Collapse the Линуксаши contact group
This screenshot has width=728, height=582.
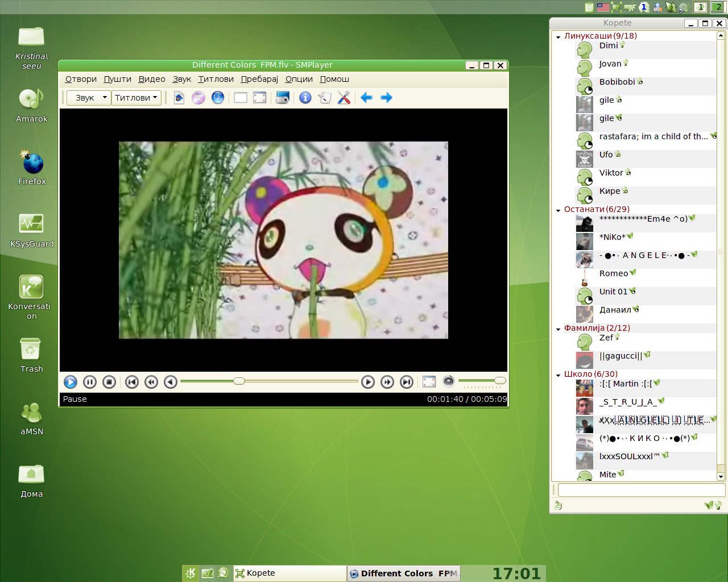pos(558,36)
